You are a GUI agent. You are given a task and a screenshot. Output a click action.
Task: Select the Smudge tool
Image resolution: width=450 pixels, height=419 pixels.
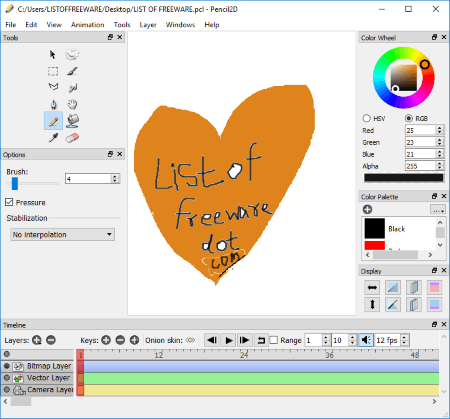(x=72, y=88)
